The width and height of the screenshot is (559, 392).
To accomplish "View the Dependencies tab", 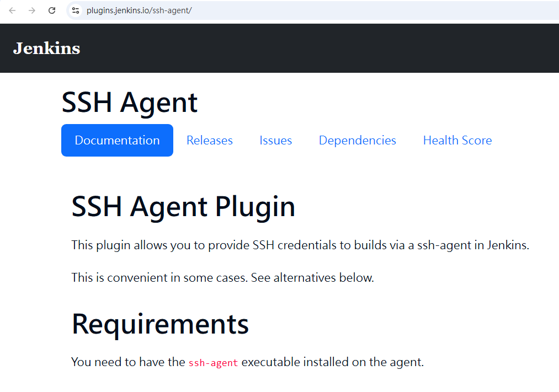I will pyautogui.click(x=357, y=140).
